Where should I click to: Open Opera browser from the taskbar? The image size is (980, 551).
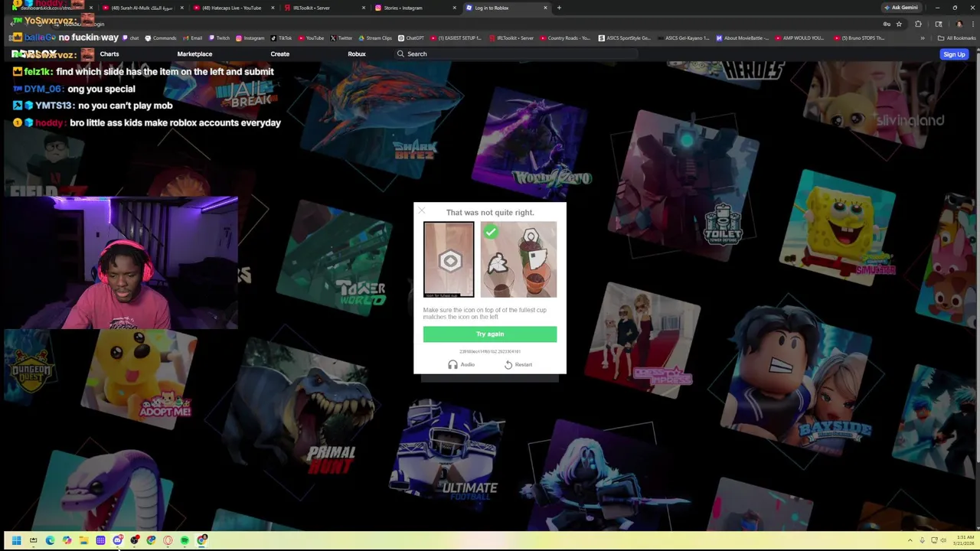tap(168, 540)
